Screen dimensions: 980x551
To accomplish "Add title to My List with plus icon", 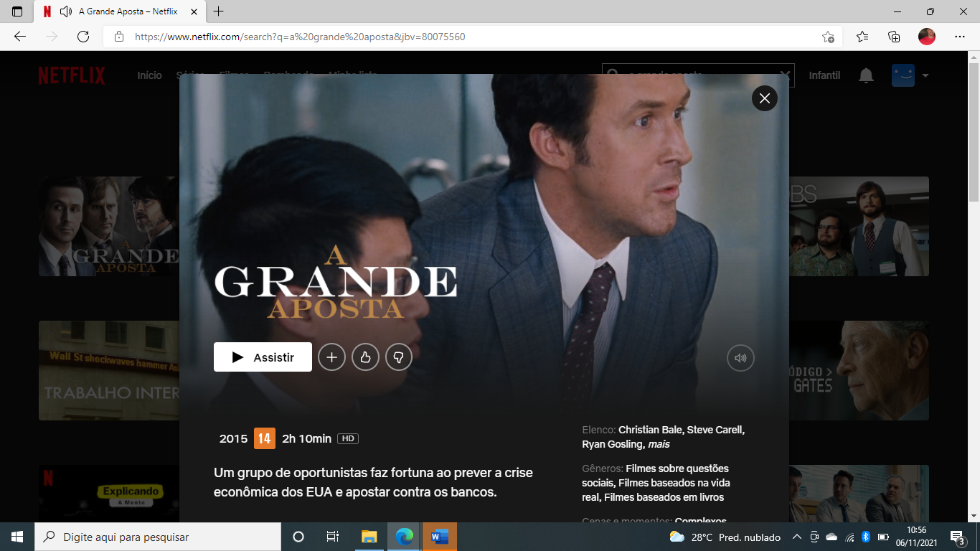I will click(331, 357).
